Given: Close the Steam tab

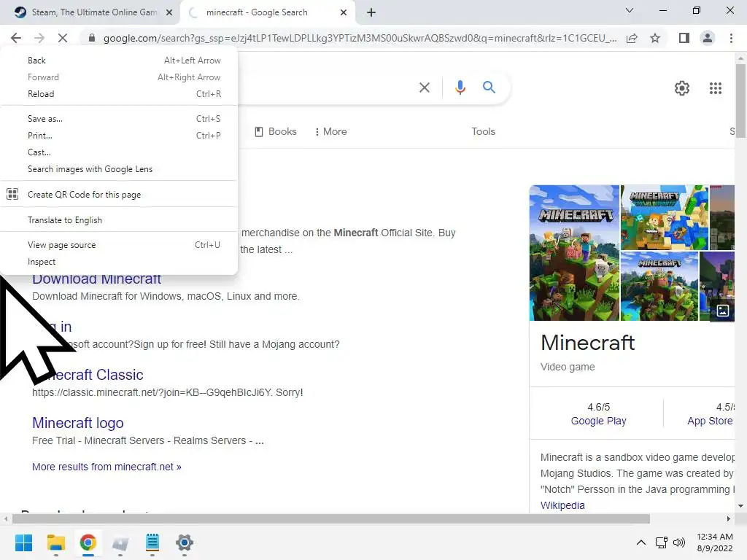Looking at the screenshot, I should coord(169,12).
